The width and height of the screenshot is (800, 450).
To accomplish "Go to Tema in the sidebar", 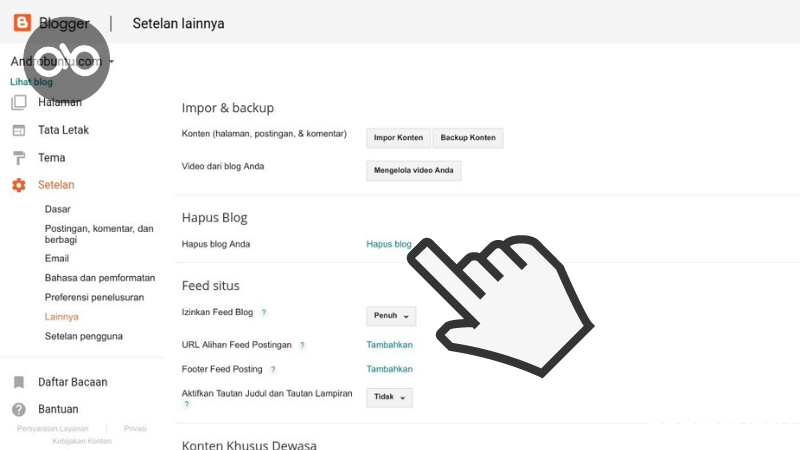I will [52, 158].
